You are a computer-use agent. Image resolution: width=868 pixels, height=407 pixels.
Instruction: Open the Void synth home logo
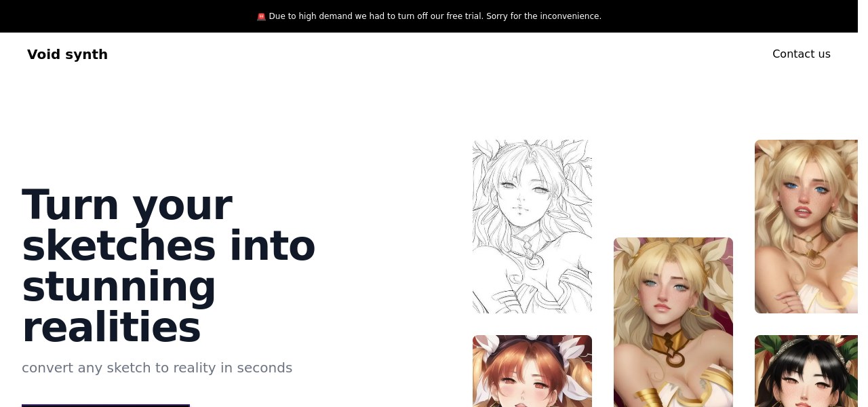(67, 54)
